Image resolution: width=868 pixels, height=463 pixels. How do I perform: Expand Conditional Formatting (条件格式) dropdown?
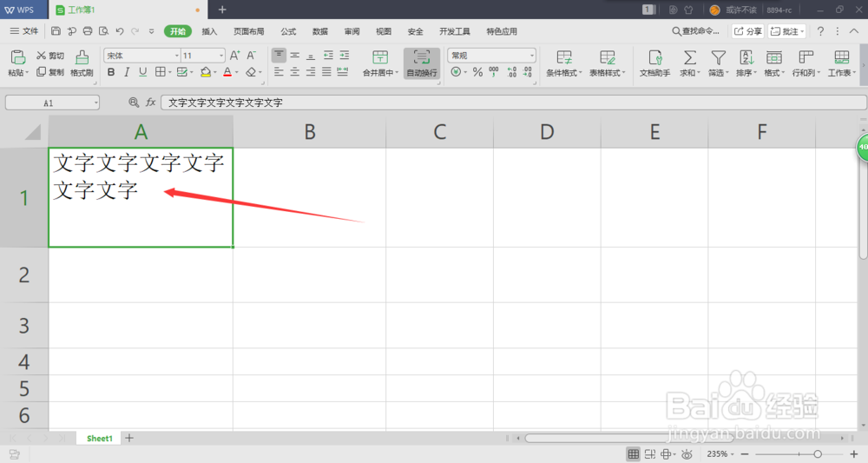[x=580, y=73]
